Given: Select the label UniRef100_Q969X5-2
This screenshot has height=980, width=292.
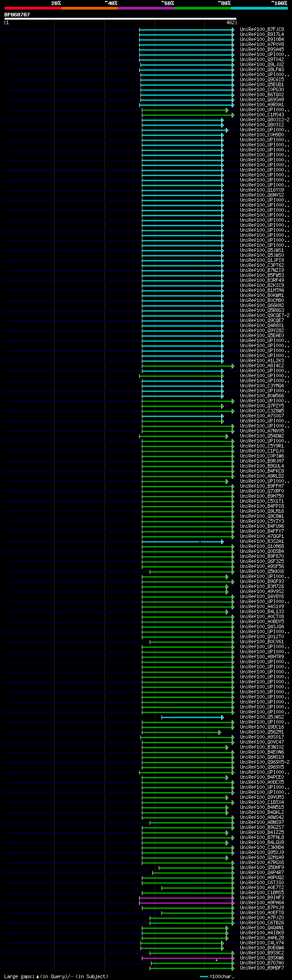Looking at the screenshot, I should (x=265, y=762).
